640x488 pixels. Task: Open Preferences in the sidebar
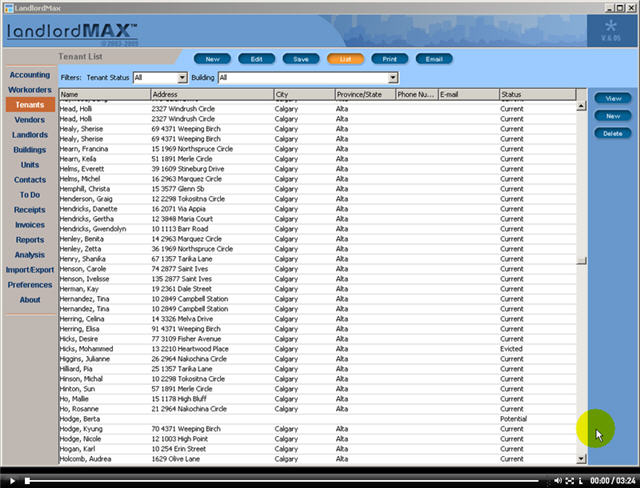30,285
